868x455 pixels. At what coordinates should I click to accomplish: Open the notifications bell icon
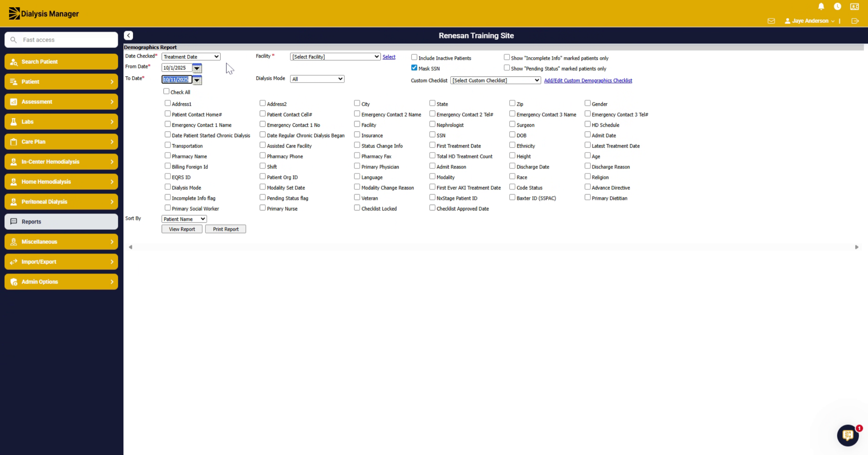821,7
